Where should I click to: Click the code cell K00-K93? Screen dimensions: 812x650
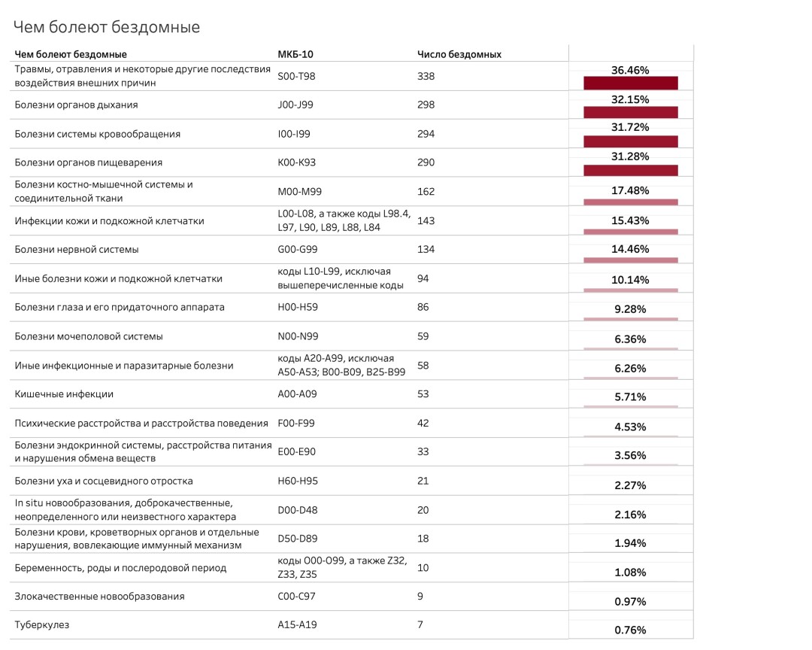(295, 162)
